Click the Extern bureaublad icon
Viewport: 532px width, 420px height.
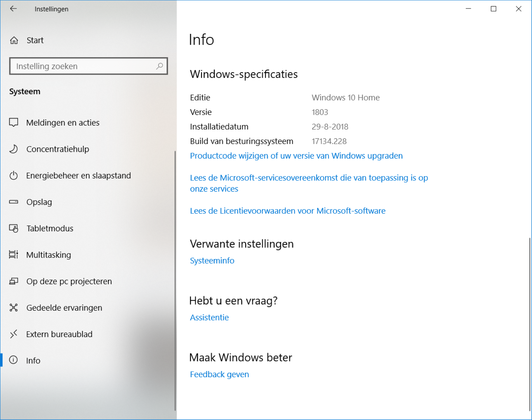pyautogui.click(x=14, y=334)
